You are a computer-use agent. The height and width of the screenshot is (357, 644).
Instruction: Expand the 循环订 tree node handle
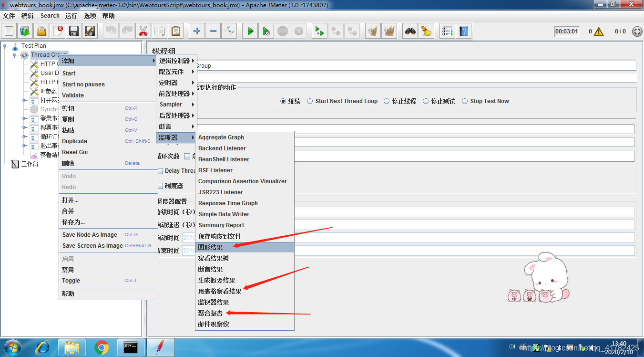pos(24,136)
